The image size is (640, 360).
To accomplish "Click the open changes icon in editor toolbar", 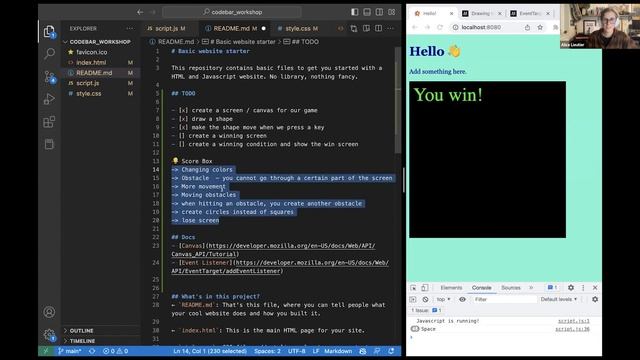I will 354,29.
